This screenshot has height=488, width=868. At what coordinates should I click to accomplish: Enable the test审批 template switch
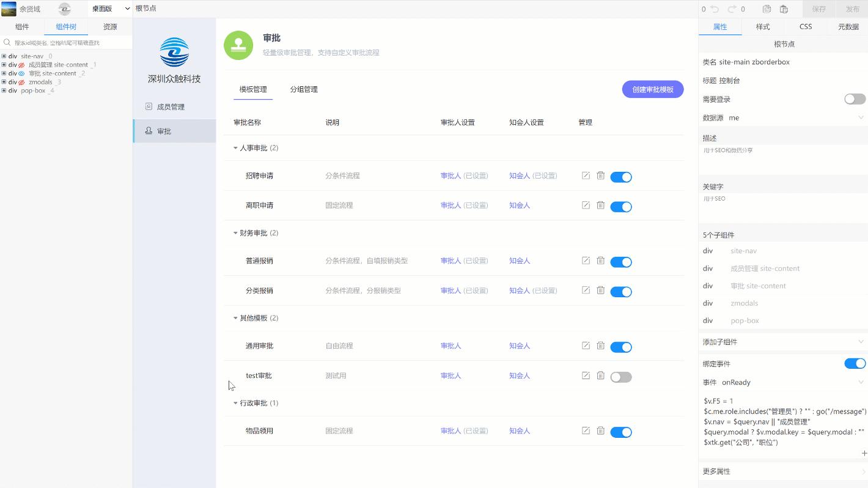tap(621, 377)
